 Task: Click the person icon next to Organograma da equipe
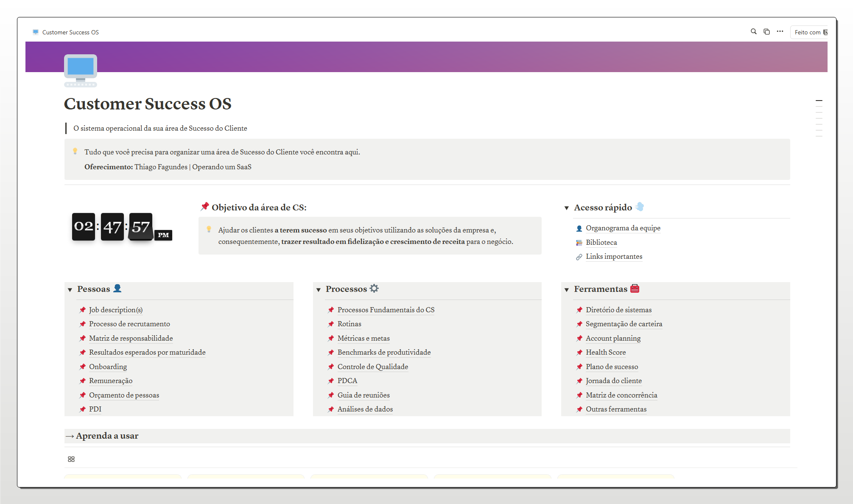coord(579,228)
